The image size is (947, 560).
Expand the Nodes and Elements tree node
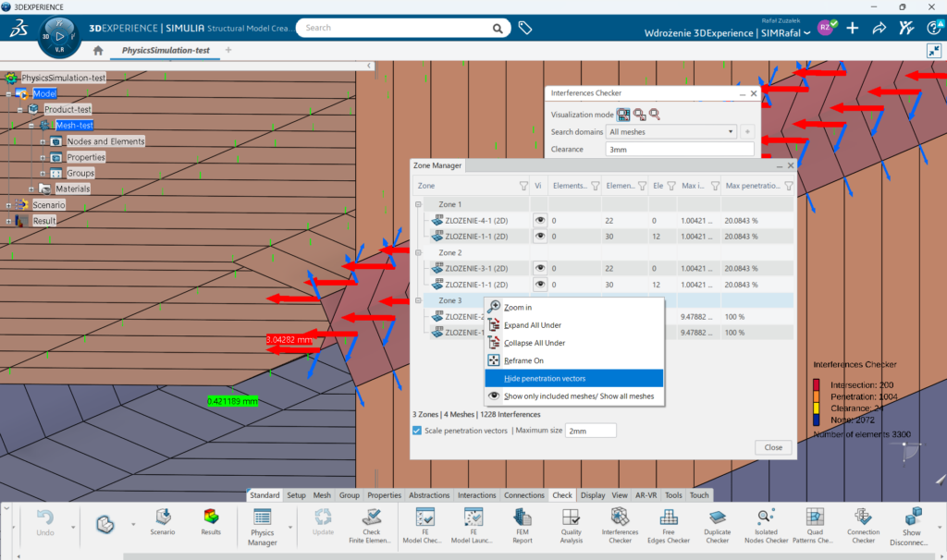(x=43, y=141)
